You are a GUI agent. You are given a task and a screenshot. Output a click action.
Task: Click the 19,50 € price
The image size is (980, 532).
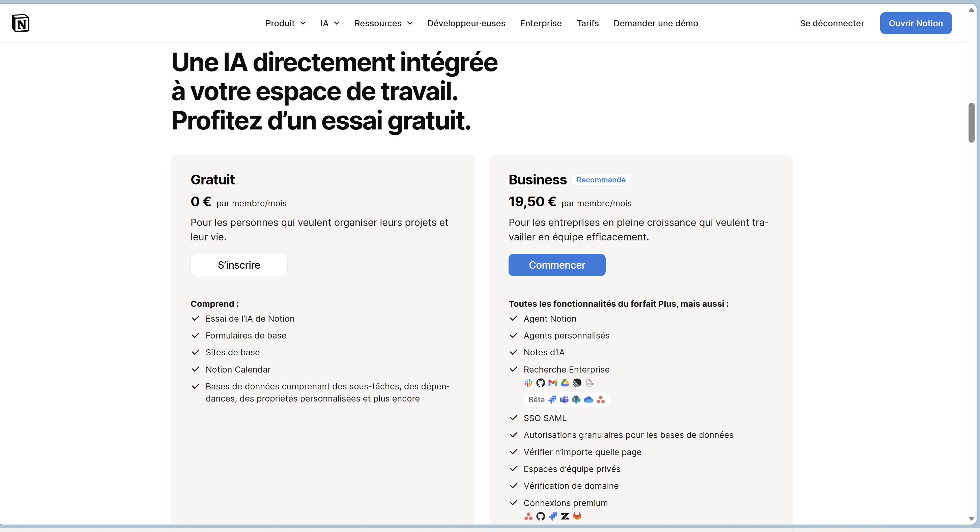(x=532, y=202)
